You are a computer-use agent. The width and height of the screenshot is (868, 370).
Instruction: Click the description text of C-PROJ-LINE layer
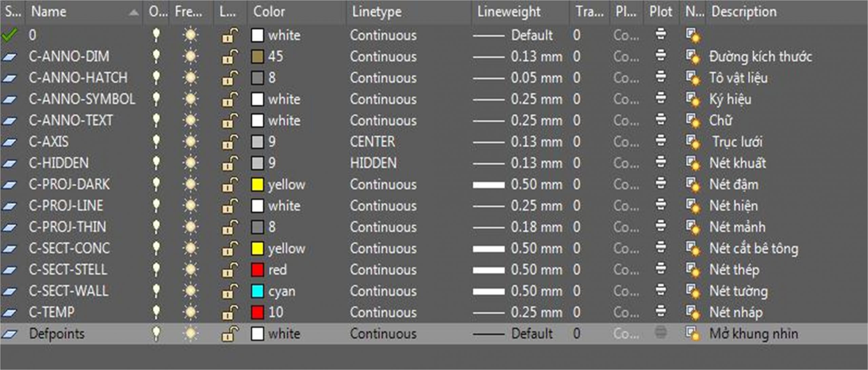coord(733,206)
